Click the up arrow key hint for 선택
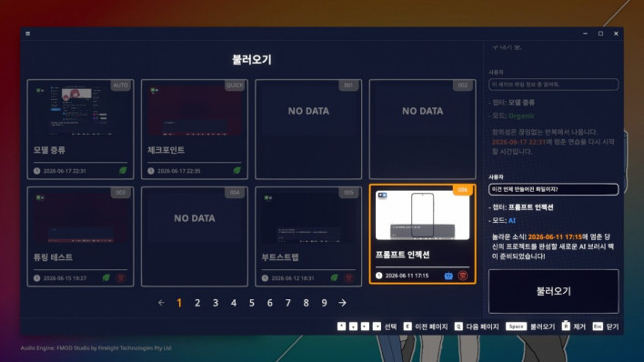Viewport: 644px width, 362px height. point(341,327)
